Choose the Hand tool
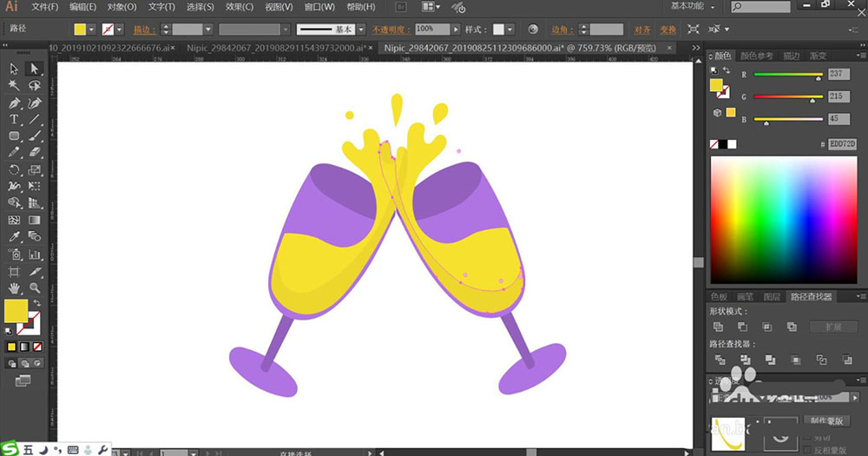 [15, 287]
